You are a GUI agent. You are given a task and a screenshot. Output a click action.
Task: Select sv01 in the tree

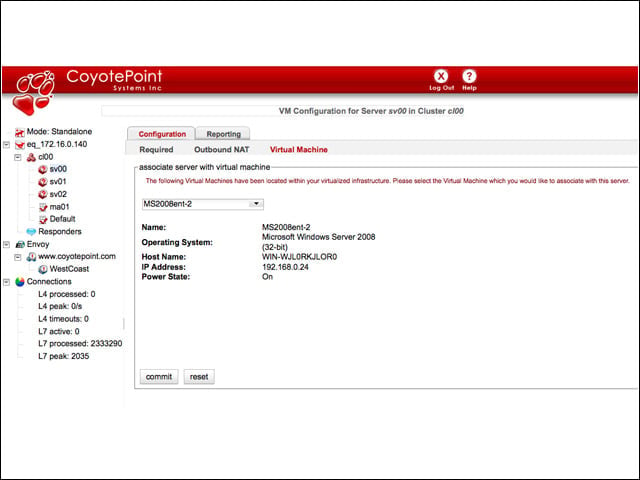click(58, 182)
